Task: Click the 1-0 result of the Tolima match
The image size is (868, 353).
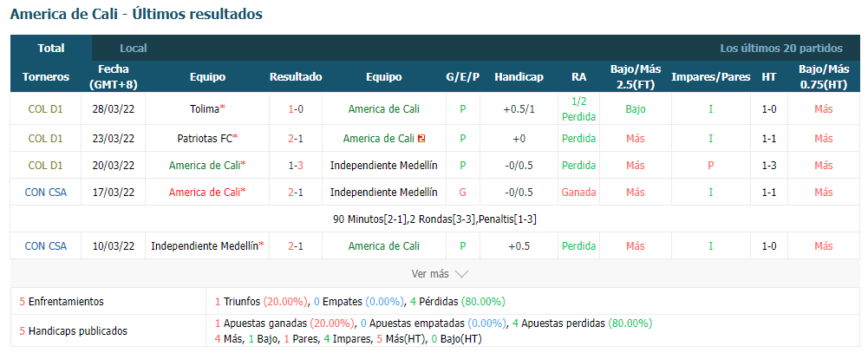Action: point(296,109)
